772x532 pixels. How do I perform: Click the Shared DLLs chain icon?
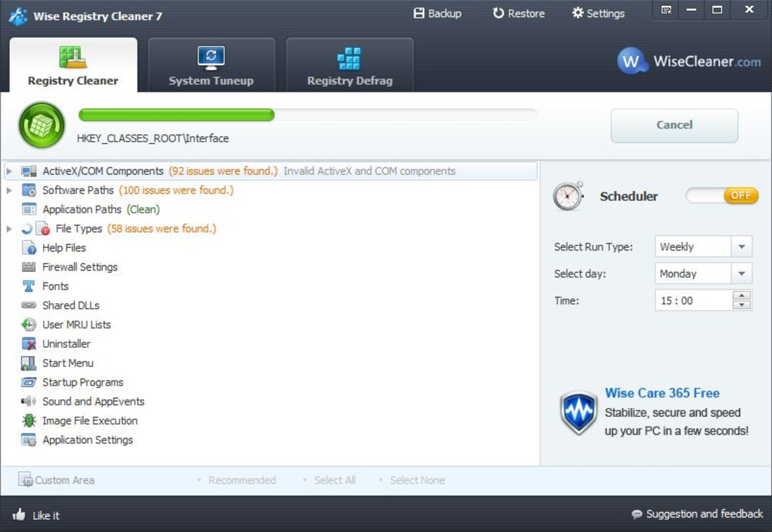tap(29, 305)
